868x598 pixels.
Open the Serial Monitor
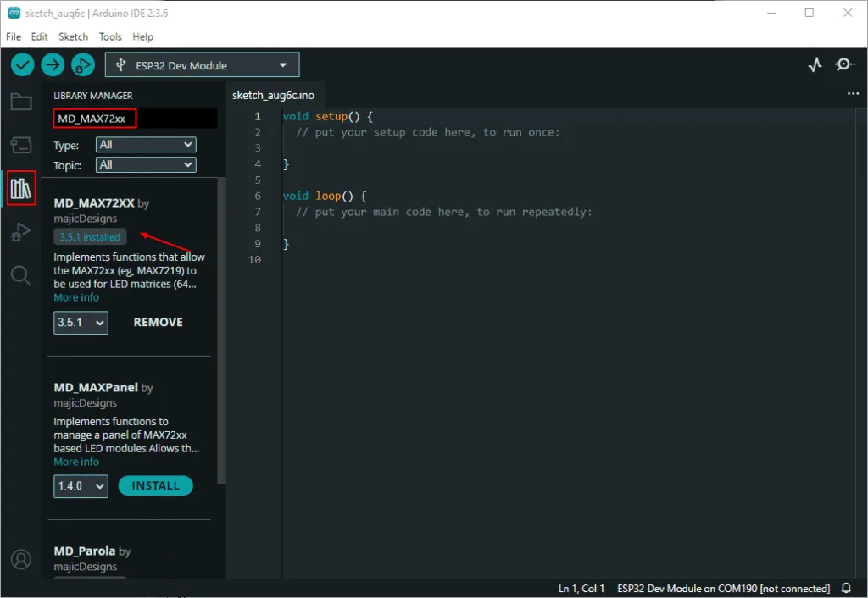pos(844,64)
